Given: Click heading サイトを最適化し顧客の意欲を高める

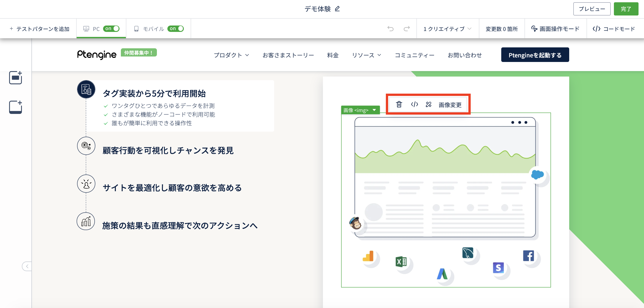Looking at the screenshot, I should tap(172, 188).
